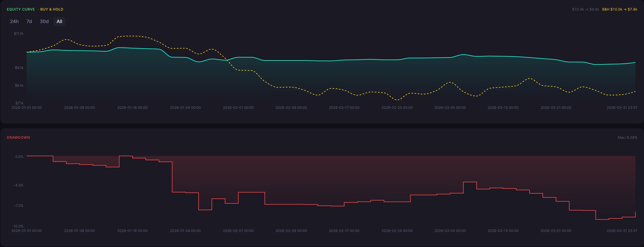Click the B&H $10.0k → $7.8k summary
This screenshot has width=644, height=247.
(620, 9)
